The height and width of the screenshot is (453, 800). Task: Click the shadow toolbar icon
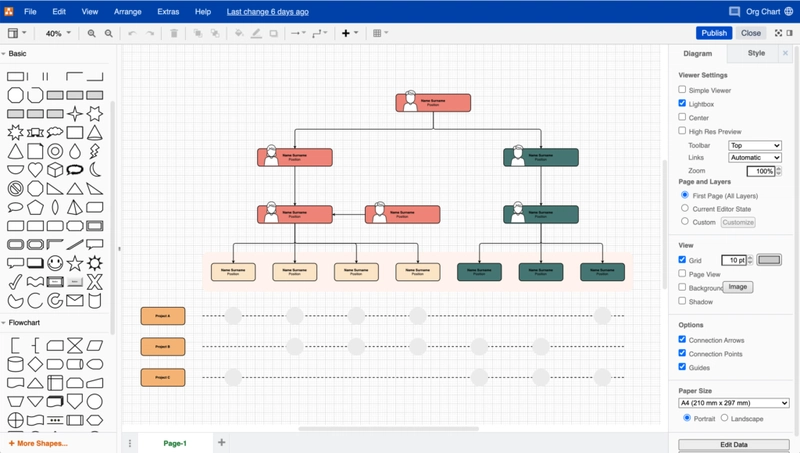coord(274,33)
